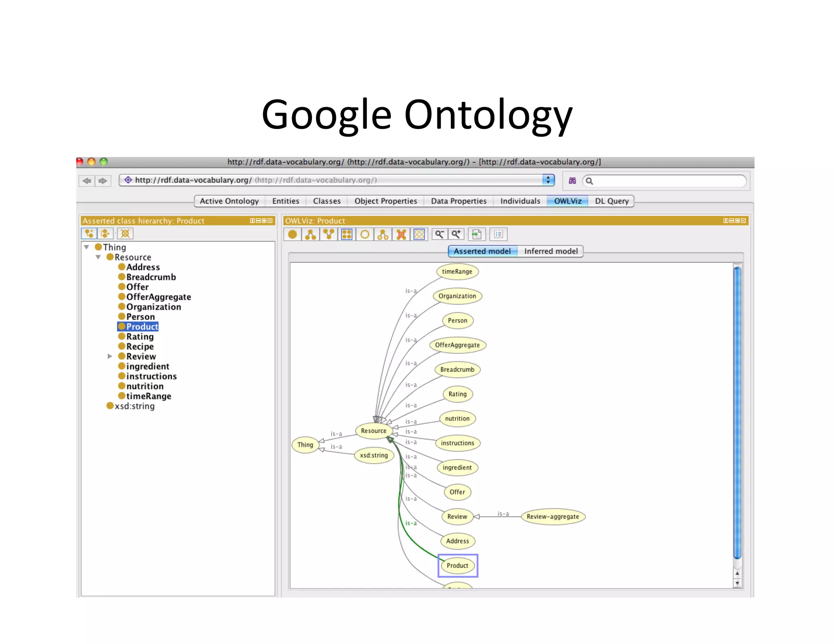Click OWLViz Hide classes past radius icon
The height and width of the screenshot is (644, 834).
coord(401,234)
